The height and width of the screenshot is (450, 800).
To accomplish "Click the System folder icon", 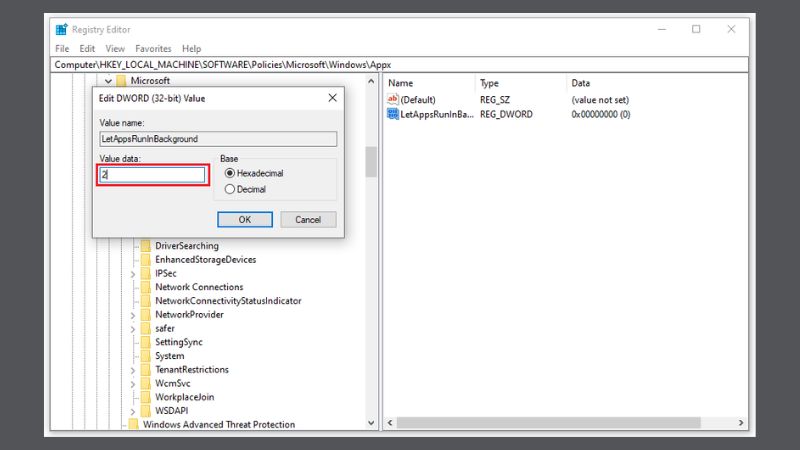I will coord(146,356).
